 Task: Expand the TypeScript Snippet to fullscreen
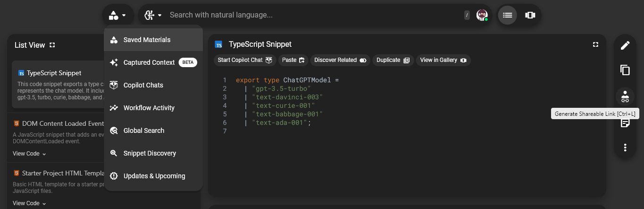tap(595, 44)
